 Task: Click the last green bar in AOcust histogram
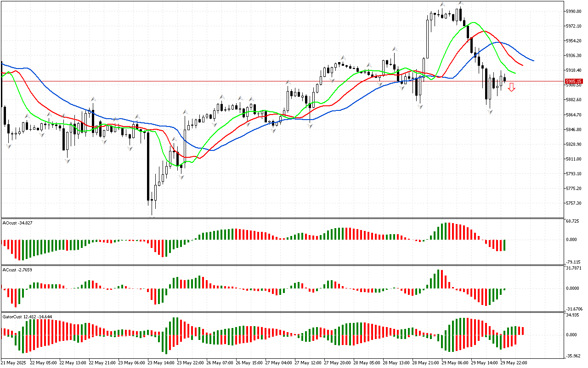pos(504,245)
